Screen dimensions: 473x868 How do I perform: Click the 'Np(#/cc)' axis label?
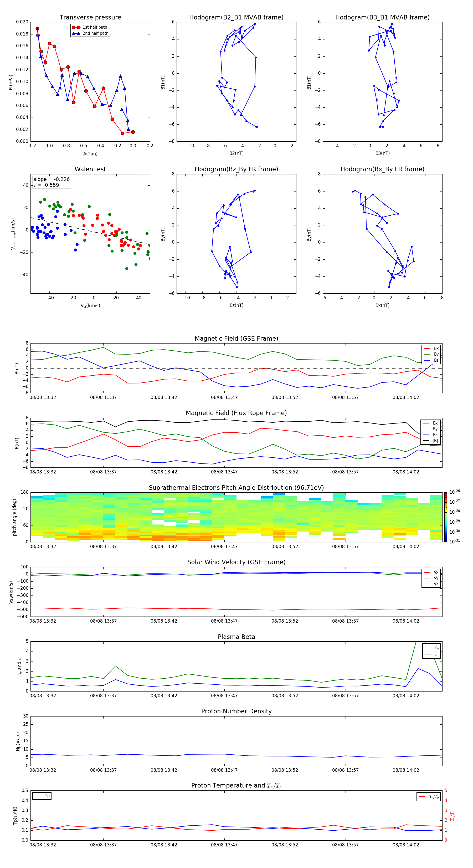tap(18, 741)
